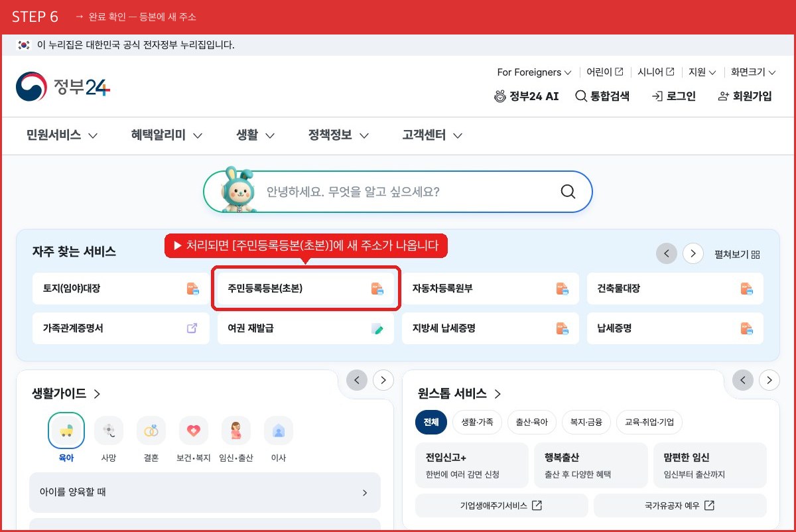
Task: Open 행복출산 service card
Action: [x=591, y=465]
